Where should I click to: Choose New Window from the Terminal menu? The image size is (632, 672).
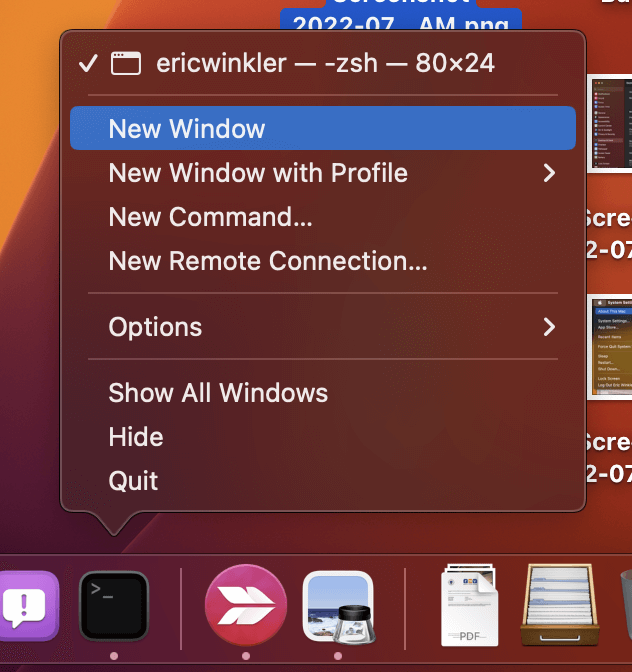187,129
